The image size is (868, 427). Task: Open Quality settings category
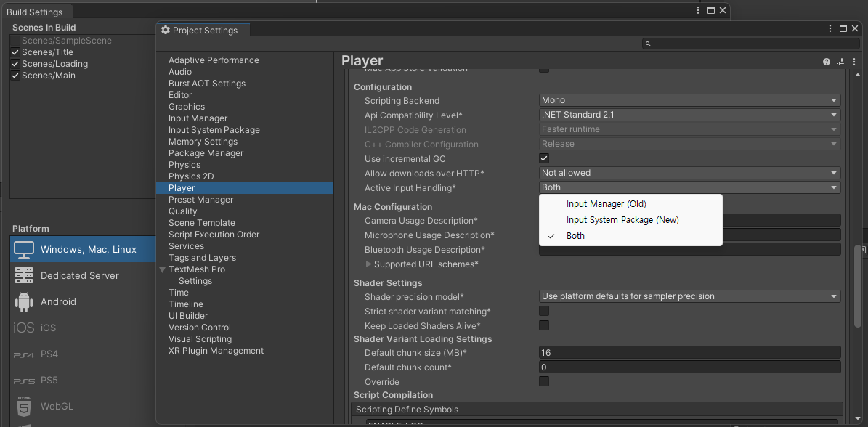182,211
